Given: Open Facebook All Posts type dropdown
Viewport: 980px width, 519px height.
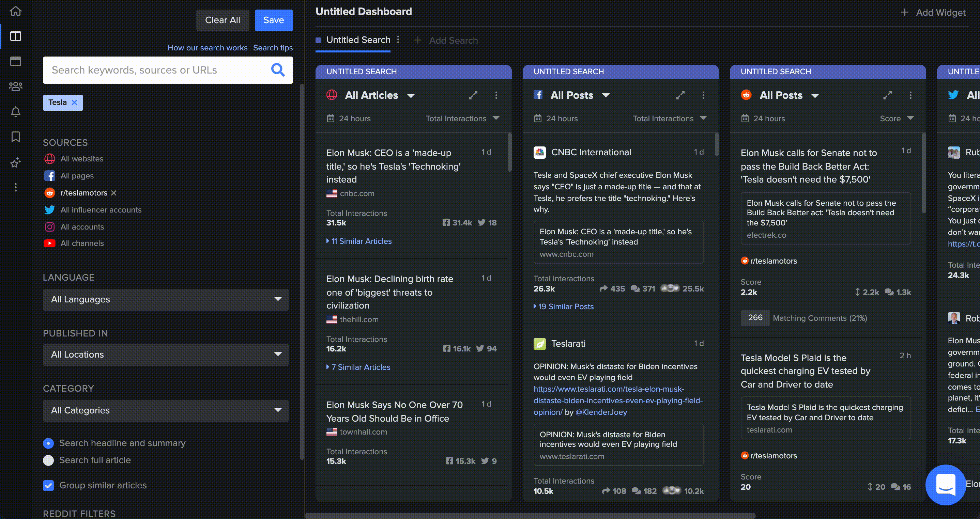Looking at the screenshot, I should point(606,95).
